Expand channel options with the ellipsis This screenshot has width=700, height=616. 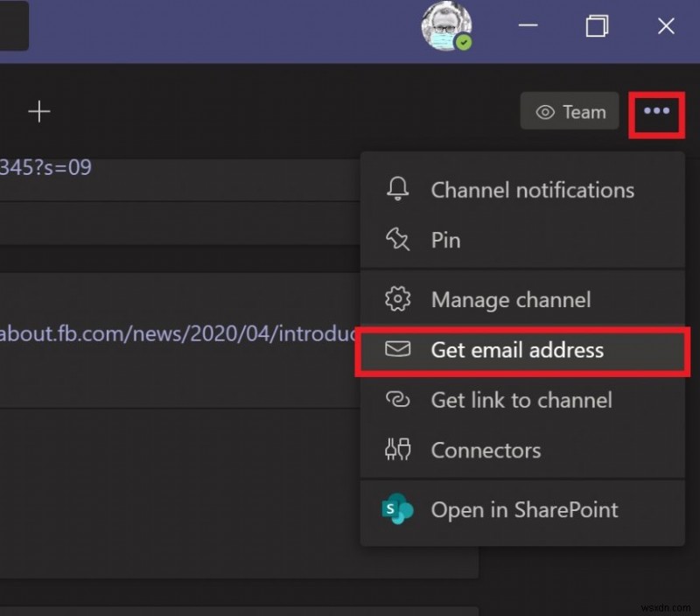[656, 112]
